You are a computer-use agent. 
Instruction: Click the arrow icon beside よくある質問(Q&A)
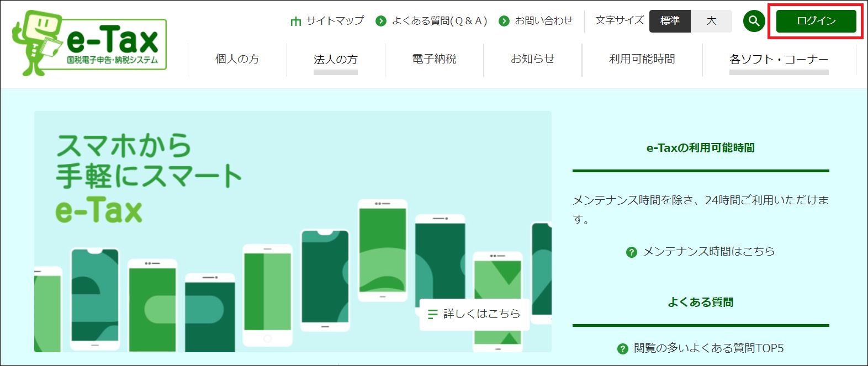(380, 21)
